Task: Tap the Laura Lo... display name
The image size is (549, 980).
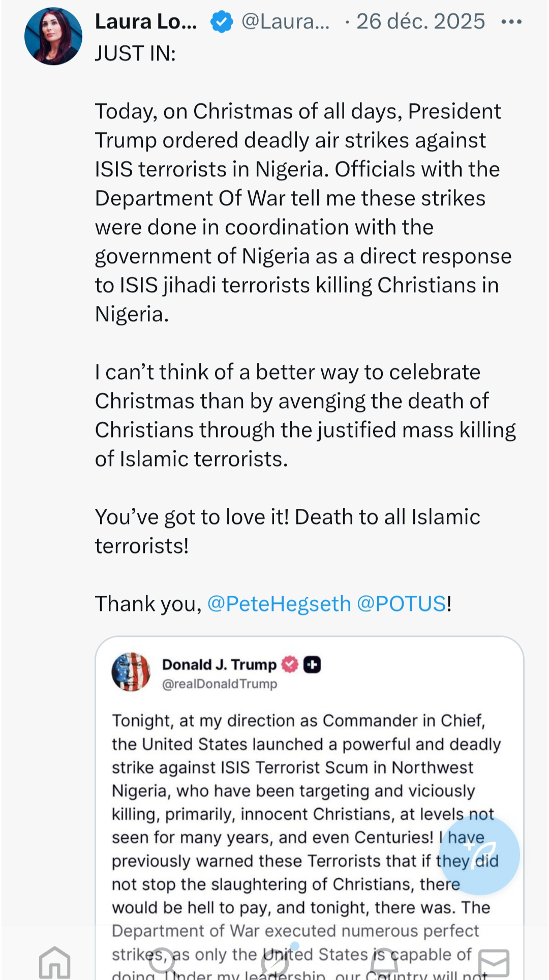Action: point(146,22)
